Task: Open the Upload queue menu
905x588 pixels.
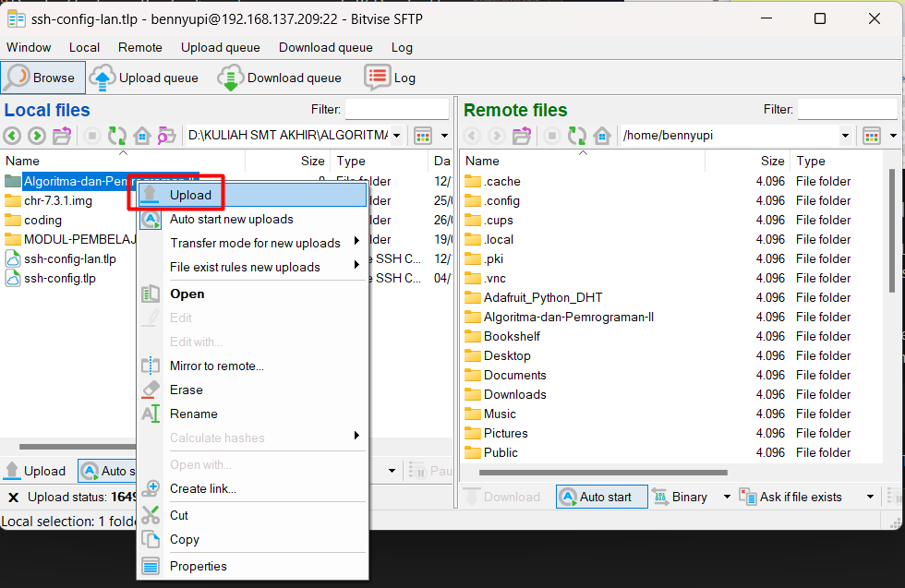Action: click(x=221, y=47)
